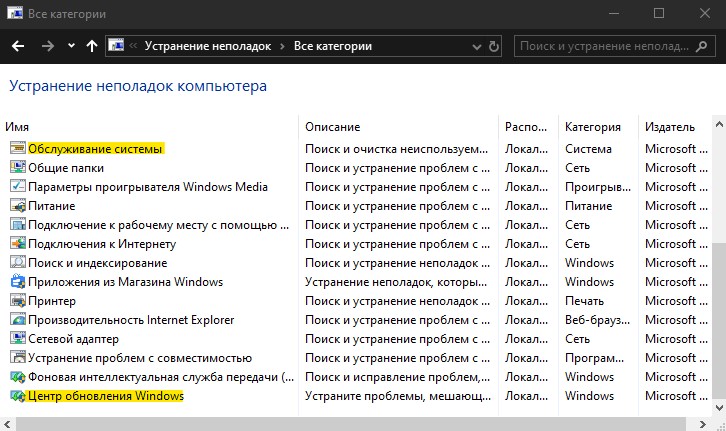
Task: Select Производительность Internet Explorer entry
Action: point(131,320)
